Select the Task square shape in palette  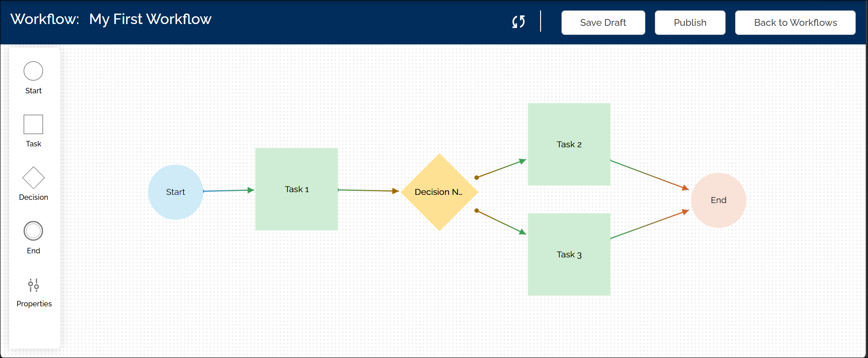coord(33,124)
